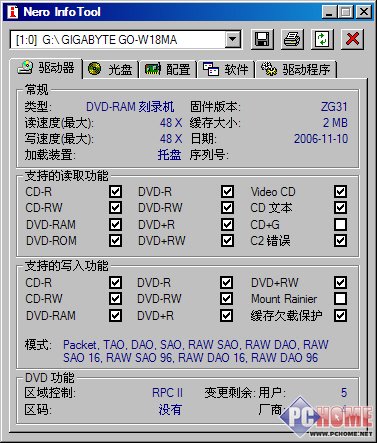Click the Nero InfoTool title bar icon
The width and height of the screenshot is (377, 443).
13,12
